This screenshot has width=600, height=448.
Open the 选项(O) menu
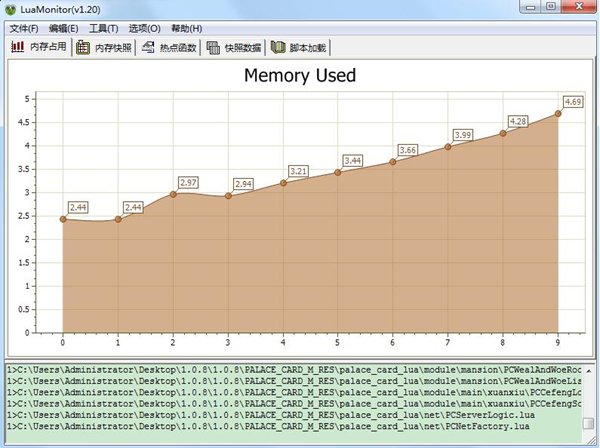point(144,29)
